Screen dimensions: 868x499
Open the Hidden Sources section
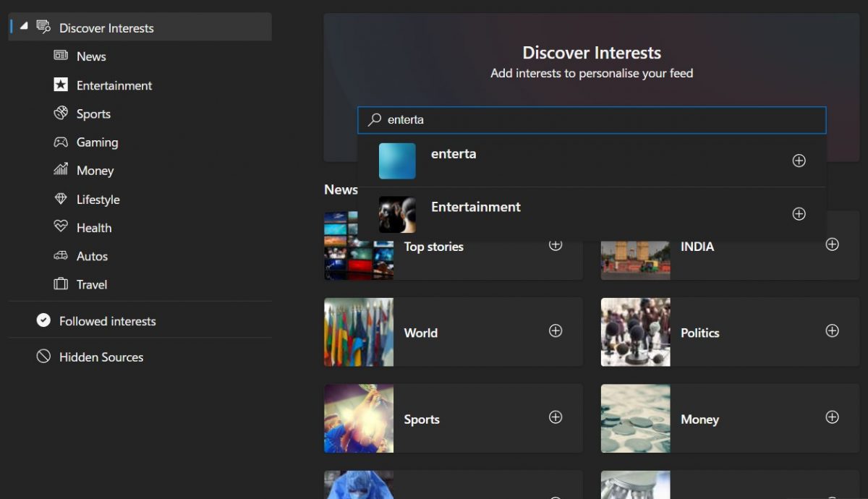tap(101, 357)
